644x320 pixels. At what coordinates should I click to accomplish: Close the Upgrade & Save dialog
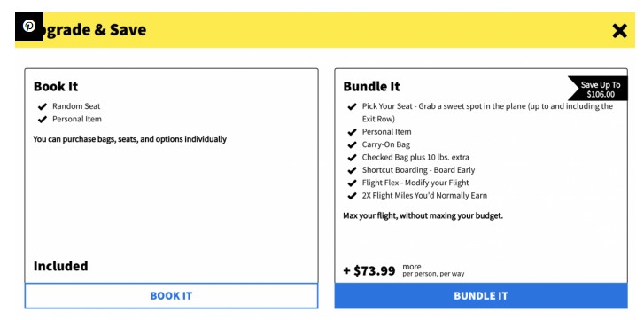619,31
